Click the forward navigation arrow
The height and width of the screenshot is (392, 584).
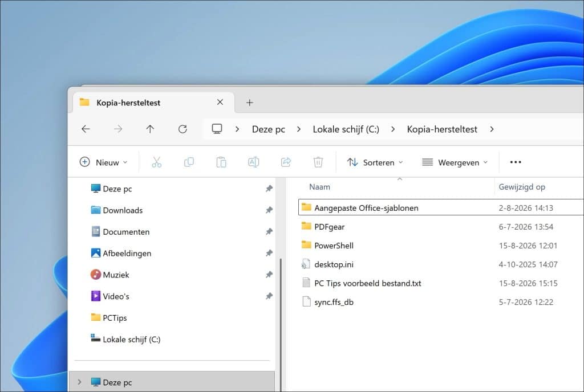[118, 129]
